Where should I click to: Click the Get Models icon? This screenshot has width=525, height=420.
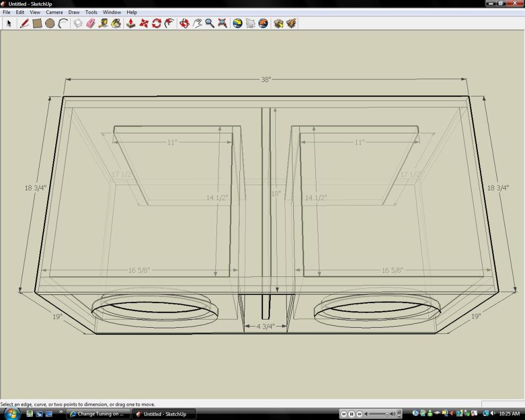tap(278, 24)
